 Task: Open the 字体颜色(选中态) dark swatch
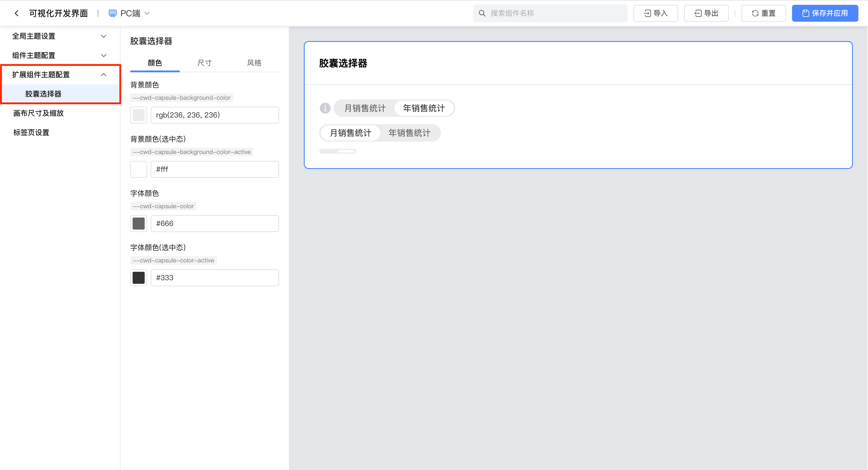(x=139, y=277)
